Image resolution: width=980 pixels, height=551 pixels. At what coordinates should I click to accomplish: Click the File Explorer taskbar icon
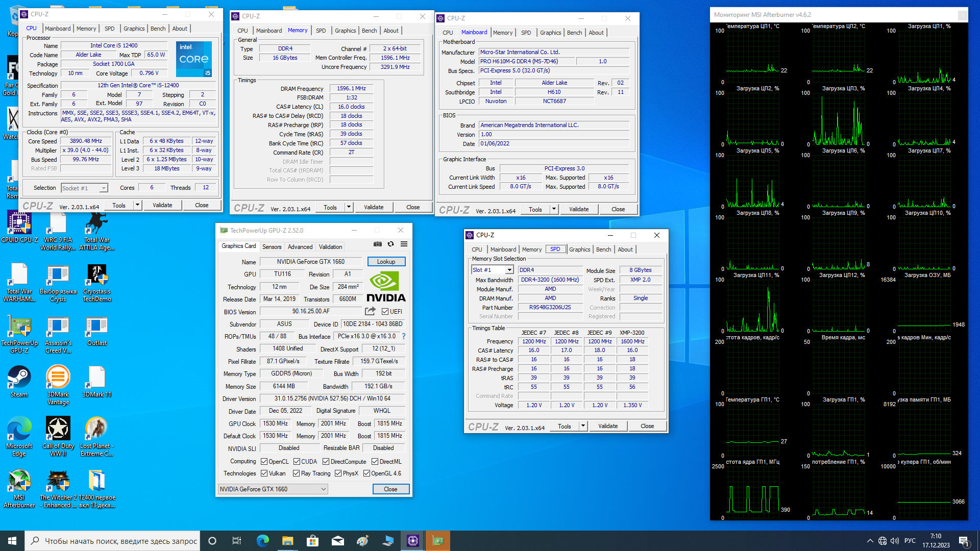coord(287,541)
